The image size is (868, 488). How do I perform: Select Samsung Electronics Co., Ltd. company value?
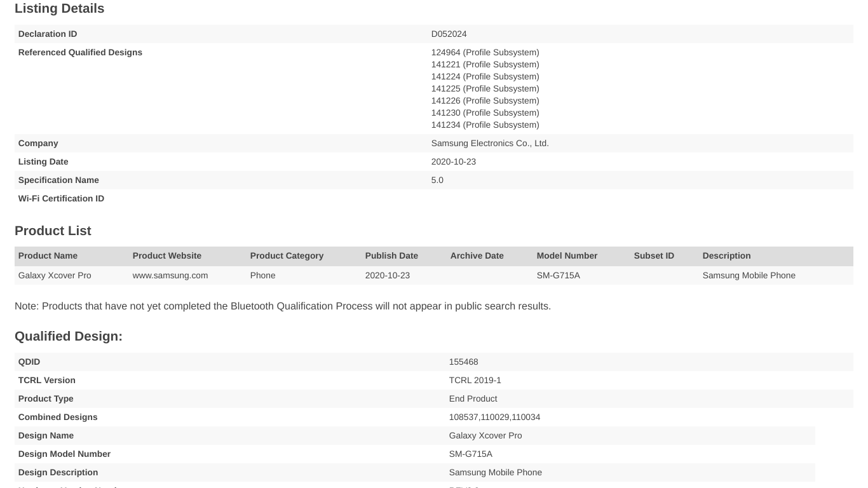point(490,143)
